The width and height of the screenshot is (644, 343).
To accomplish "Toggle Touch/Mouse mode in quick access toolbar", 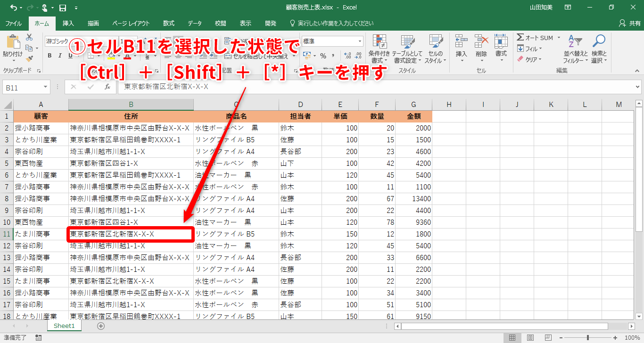I will click(45, 8).
